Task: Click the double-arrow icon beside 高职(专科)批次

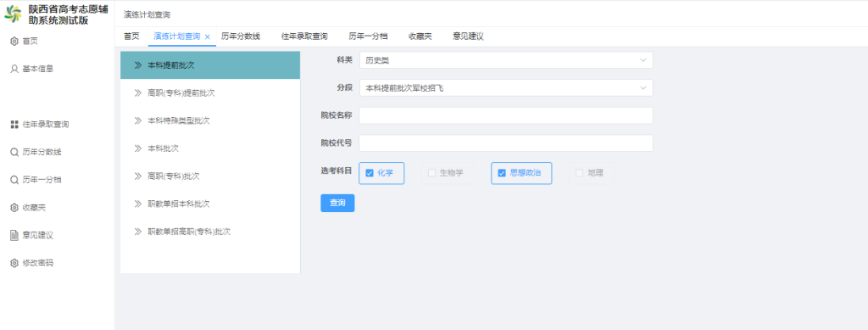Action: pos(138,176)
